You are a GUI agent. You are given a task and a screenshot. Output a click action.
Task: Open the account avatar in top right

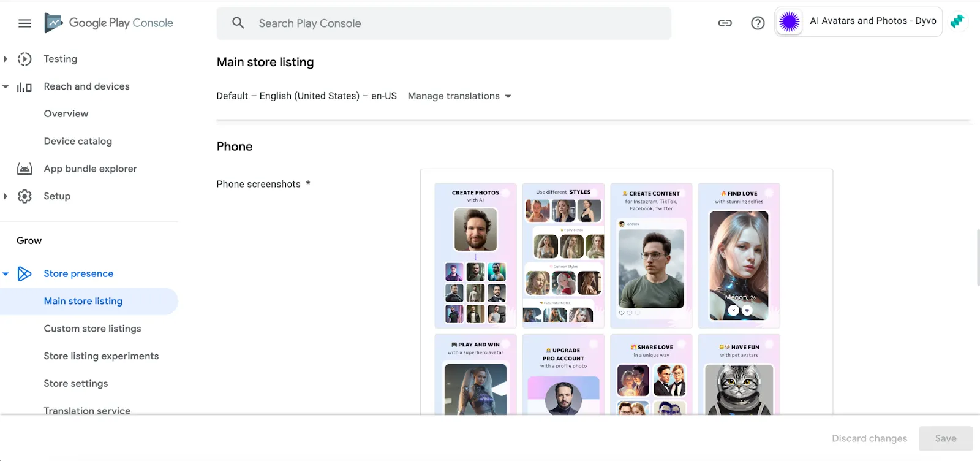pyautogui.click(x=957, y=22)
